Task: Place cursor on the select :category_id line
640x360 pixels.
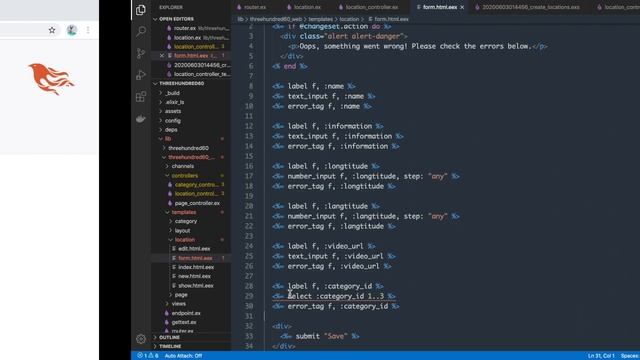Action: point(334,296)
